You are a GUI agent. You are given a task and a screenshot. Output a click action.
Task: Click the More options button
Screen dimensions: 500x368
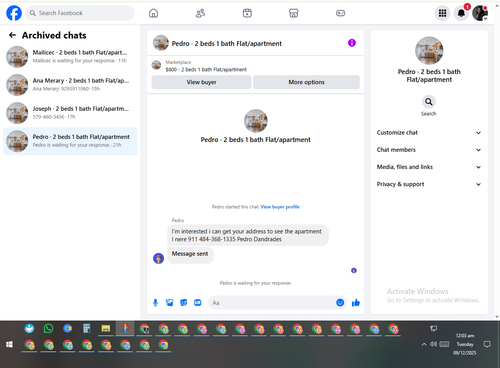click(x=306, y=82)
